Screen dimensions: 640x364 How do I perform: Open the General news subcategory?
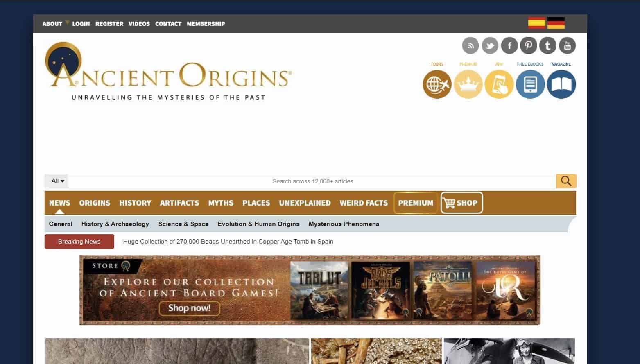tap(61, 224)
